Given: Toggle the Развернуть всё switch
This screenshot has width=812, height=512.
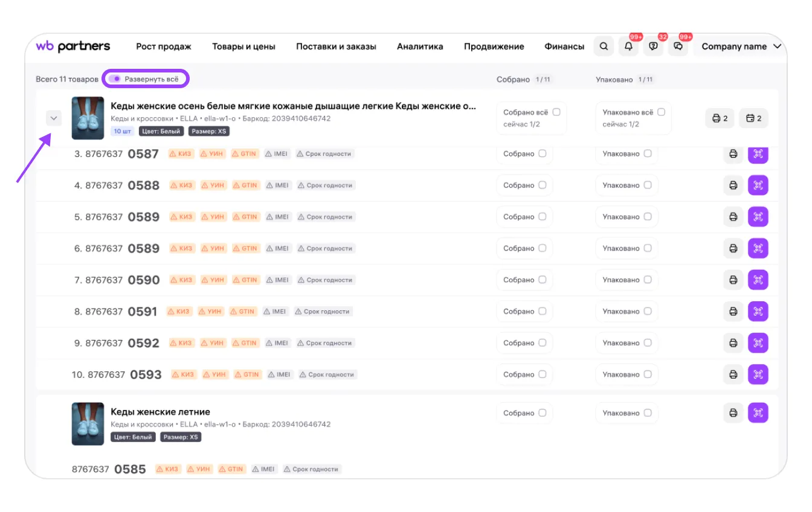Looking at the screenshot, I should coord(115,79).
